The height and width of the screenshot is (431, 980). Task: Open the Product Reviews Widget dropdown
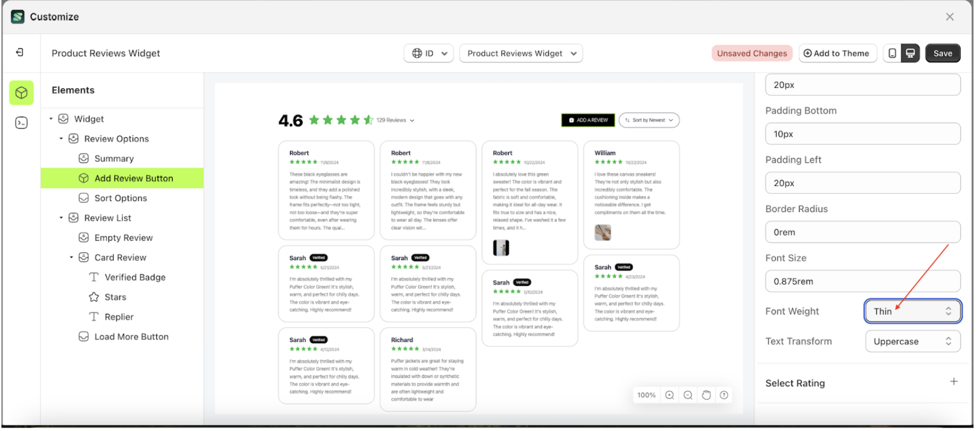point(521,53)
